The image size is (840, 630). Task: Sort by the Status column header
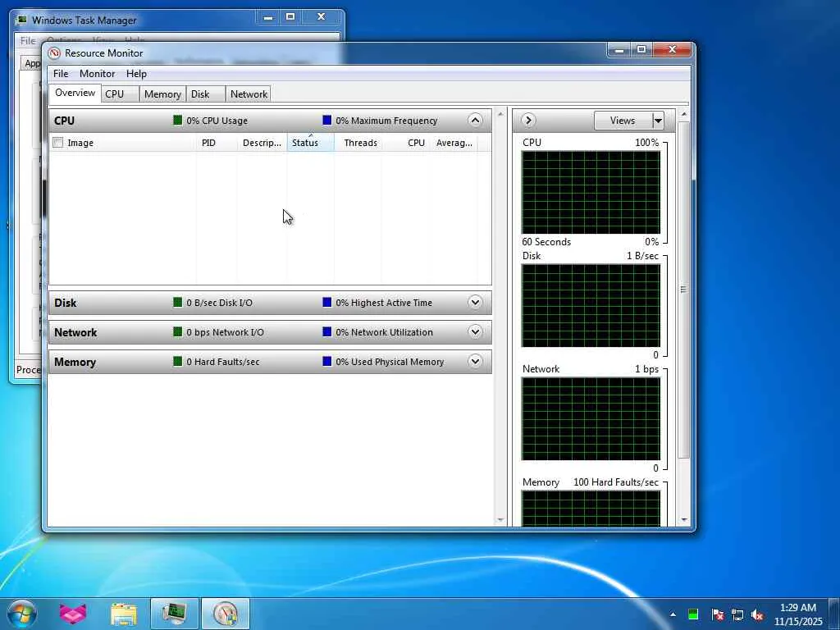(x=311, y=143)
